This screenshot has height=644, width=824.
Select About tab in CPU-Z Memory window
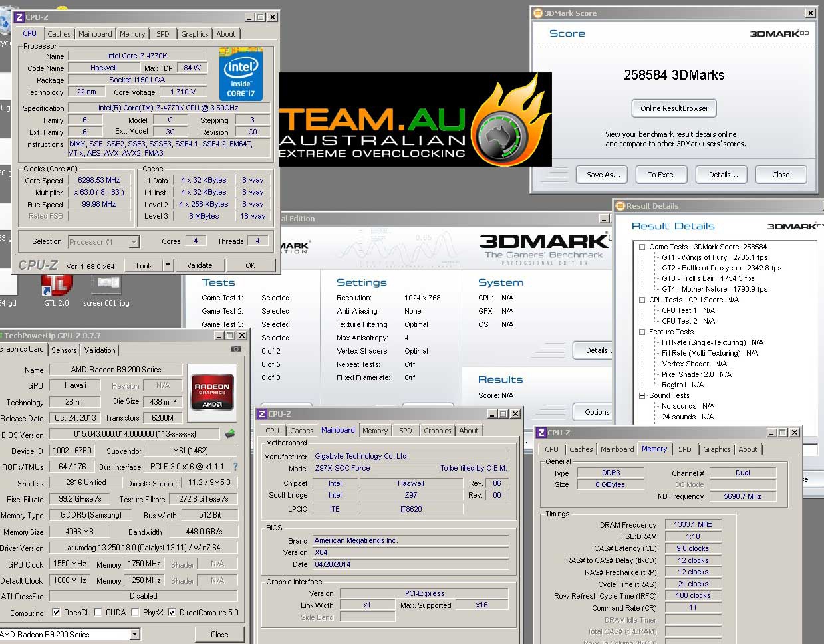748,449
